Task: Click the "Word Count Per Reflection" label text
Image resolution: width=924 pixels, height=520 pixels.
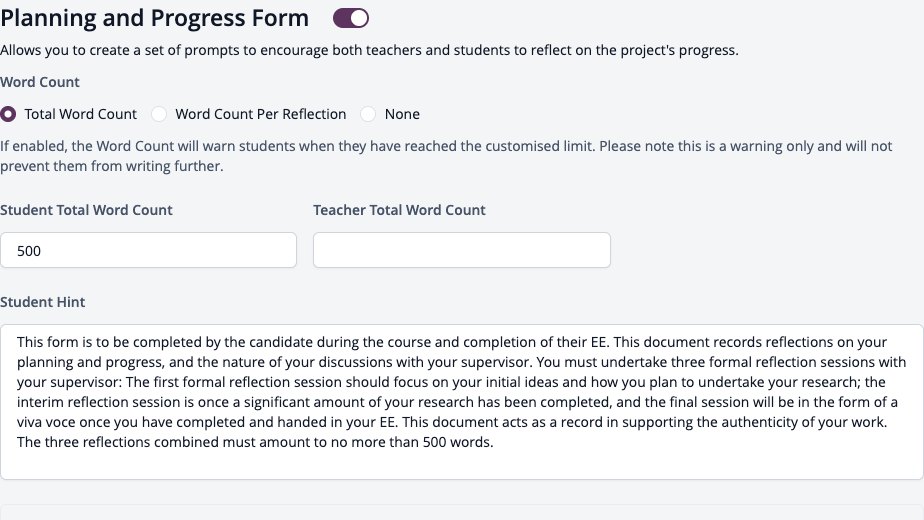Action: point(260,114)
